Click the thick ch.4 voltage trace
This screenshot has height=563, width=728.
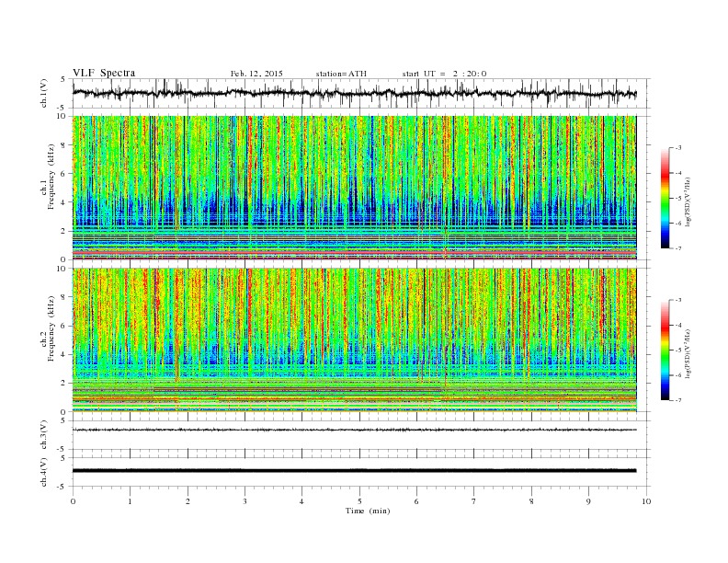point(354,471)
